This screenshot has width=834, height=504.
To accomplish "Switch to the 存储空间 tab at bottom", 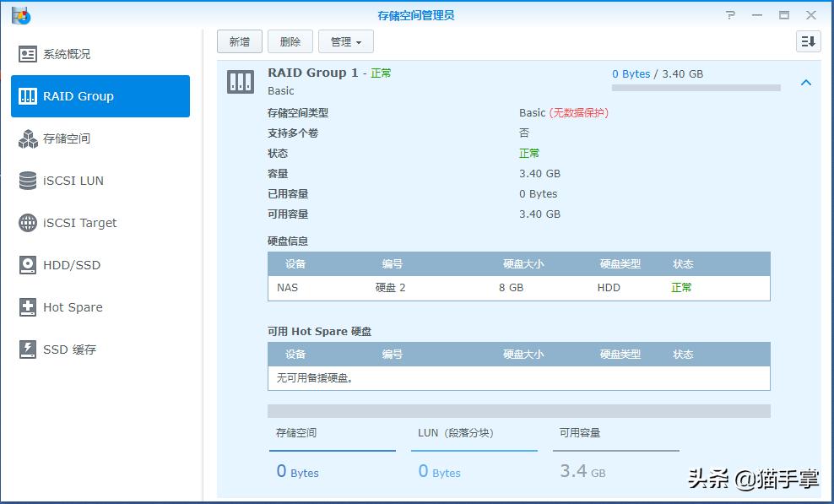I will click(x=296, y=433).
